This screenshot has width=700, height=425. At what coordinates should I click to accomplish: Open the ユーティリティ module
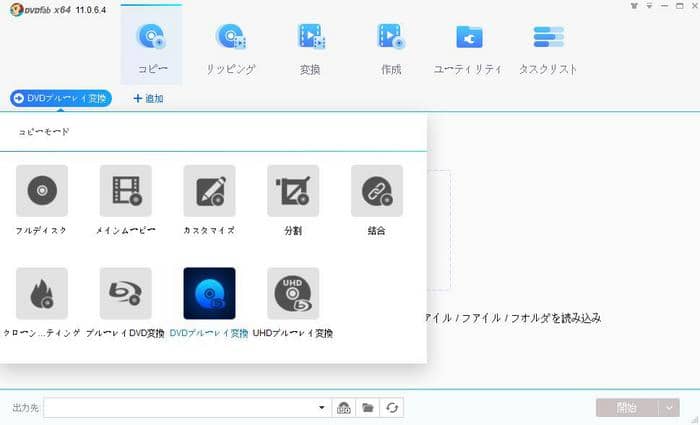(468, 48)
